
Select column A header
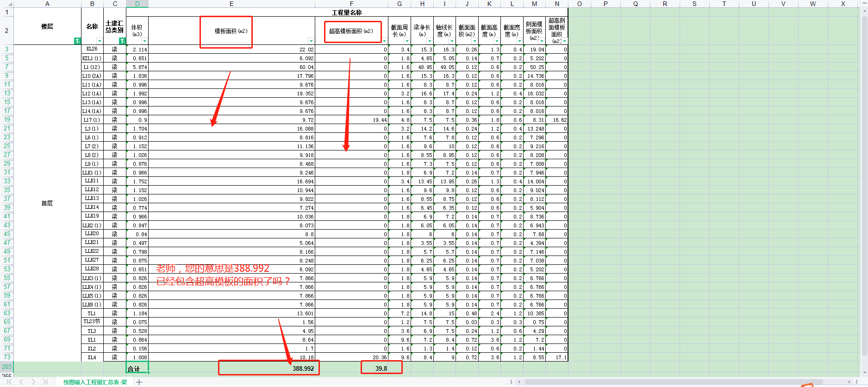47,4
